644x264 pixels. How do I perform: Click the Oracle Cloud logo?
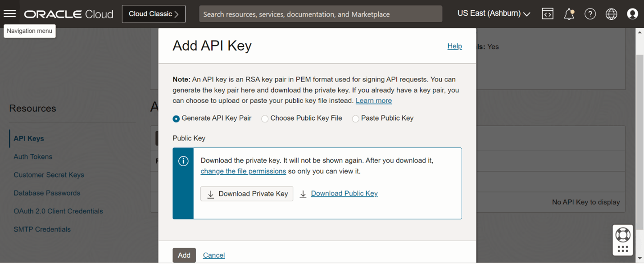coord(68,14)
